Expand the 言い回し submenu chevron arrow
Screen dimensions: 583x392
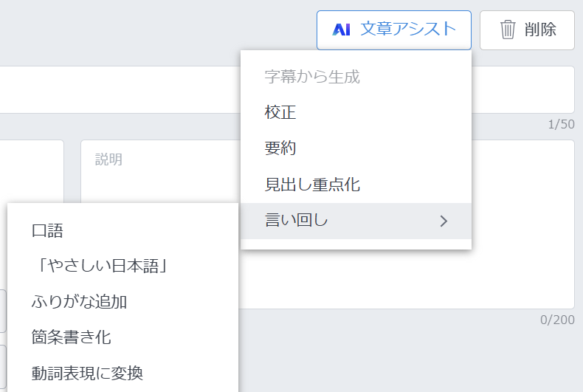[x=444, y=221]
